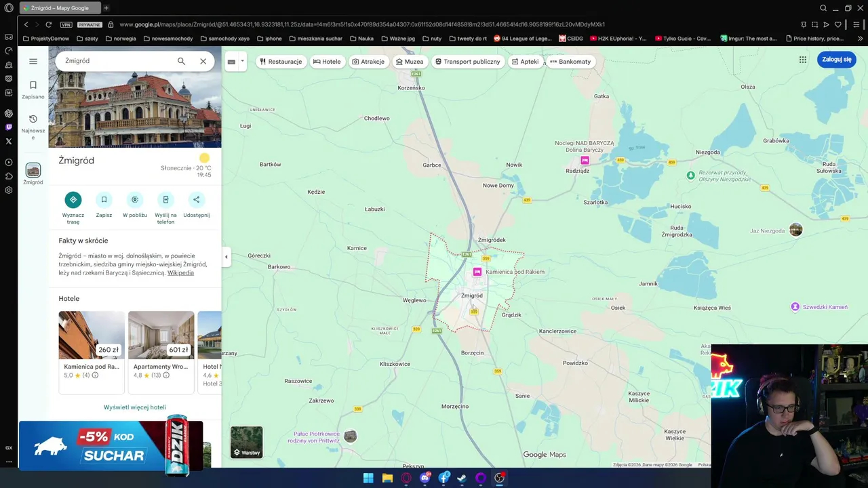Image resolution: width=868 pixels, height=488 pixels.
Task: Open the norwegia bookmark folder
Action: (120, 39)
